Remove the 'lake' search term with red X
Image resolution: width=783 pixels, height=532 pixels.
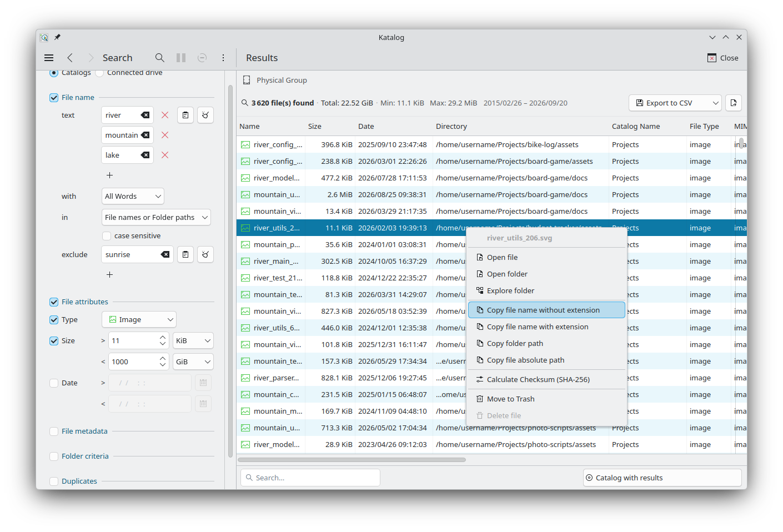165,155
